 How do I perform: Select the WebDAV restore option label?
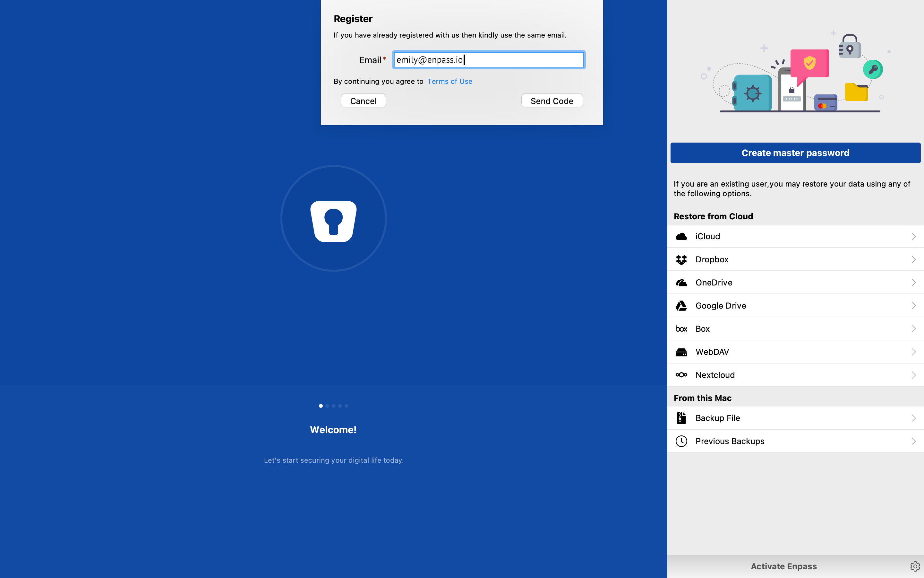712,352
